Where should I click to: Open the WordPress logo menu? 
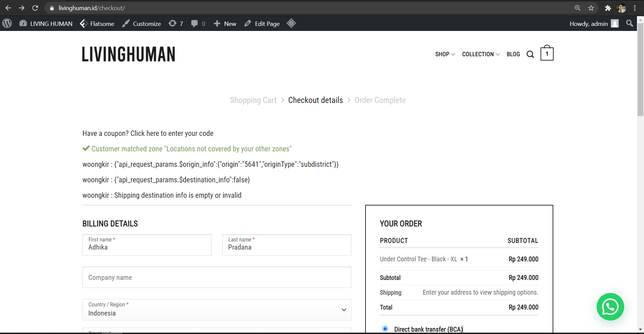[x=7, y=23]
